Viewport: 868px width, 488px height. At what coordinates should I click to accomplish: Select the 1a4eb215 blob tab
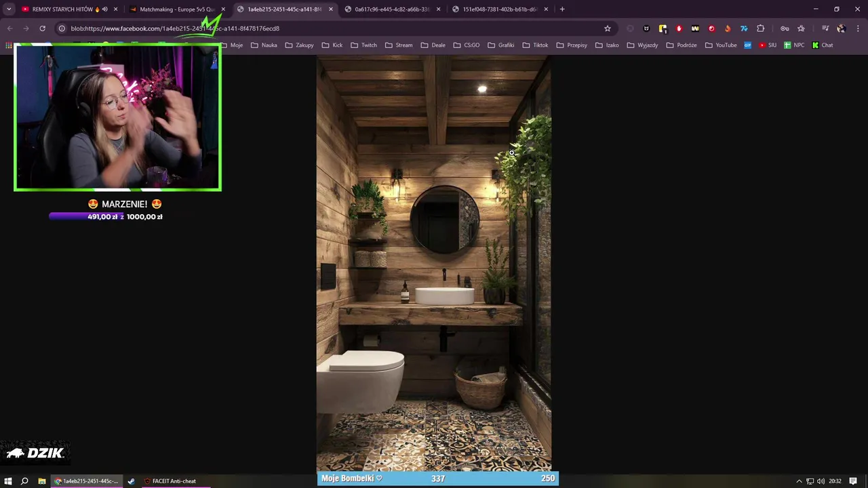click(x=283, y=9)
